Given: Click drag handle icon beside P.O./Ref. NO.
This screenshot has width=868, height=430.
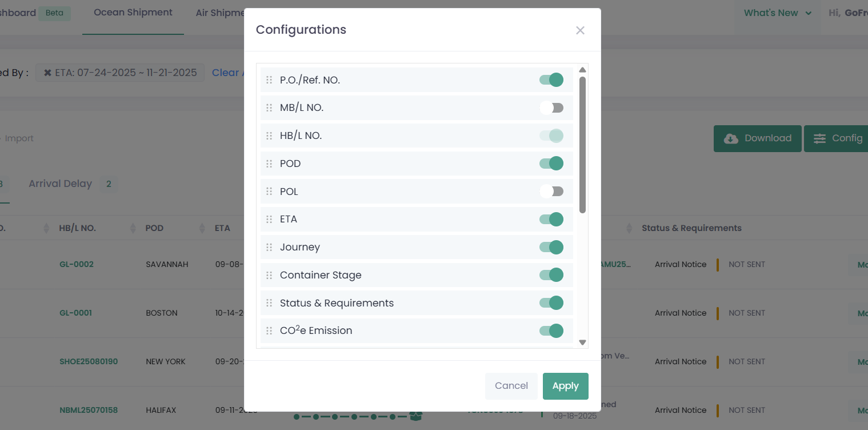Looking at the screenshot, I should click(x=269, y=80).
